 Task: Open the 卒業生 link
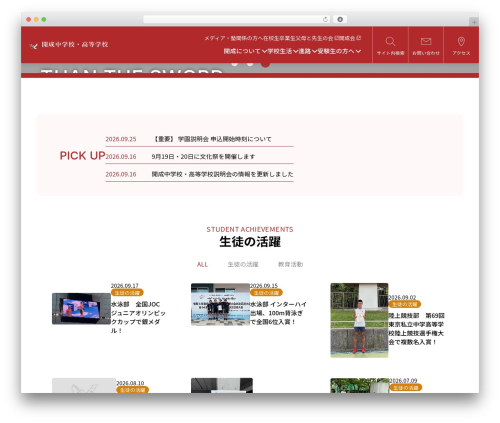point(286,38)
